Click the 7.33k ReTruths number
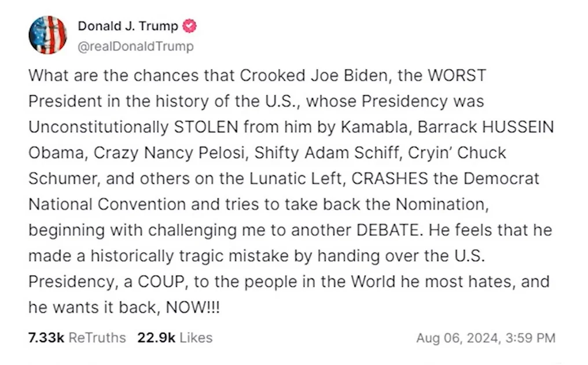The width and height of the screenshot is (588, 365). pyautogui.click(x=46, y=337)
